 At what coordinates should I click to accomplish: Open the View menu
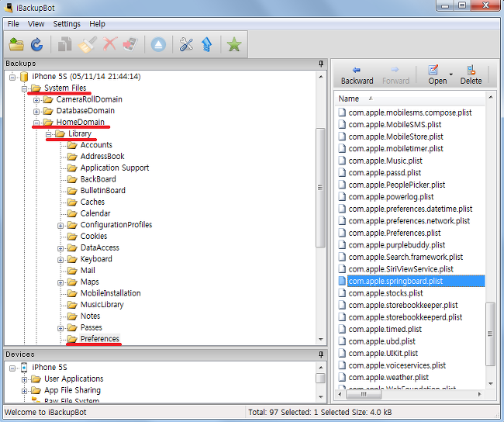click(x=36, y=24)
